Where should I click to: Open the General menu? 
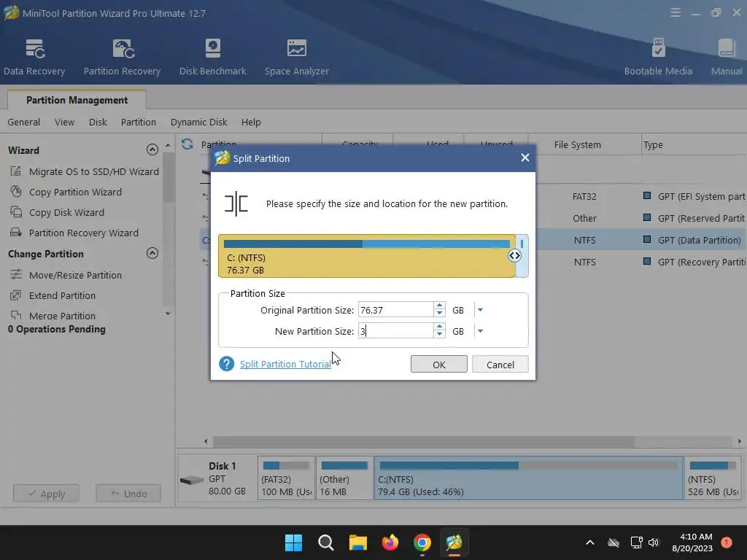(x=24, y=122)
